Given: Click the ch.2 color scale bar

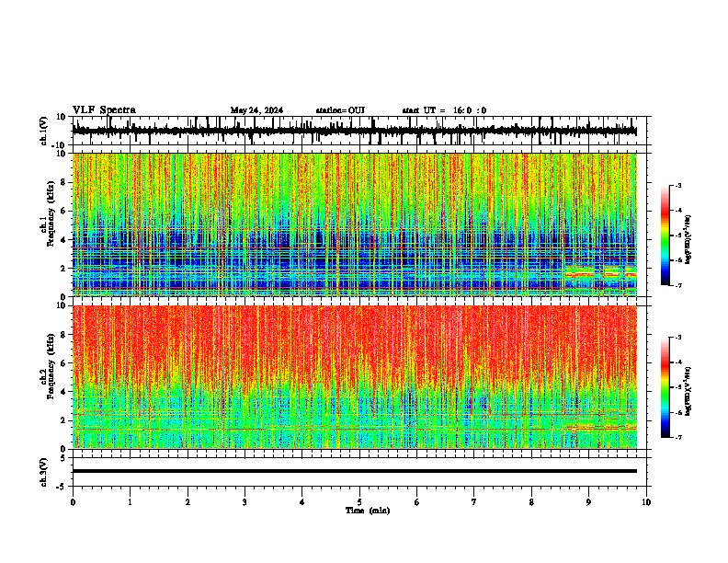Looking at the screenshot, I should (665, 387).
